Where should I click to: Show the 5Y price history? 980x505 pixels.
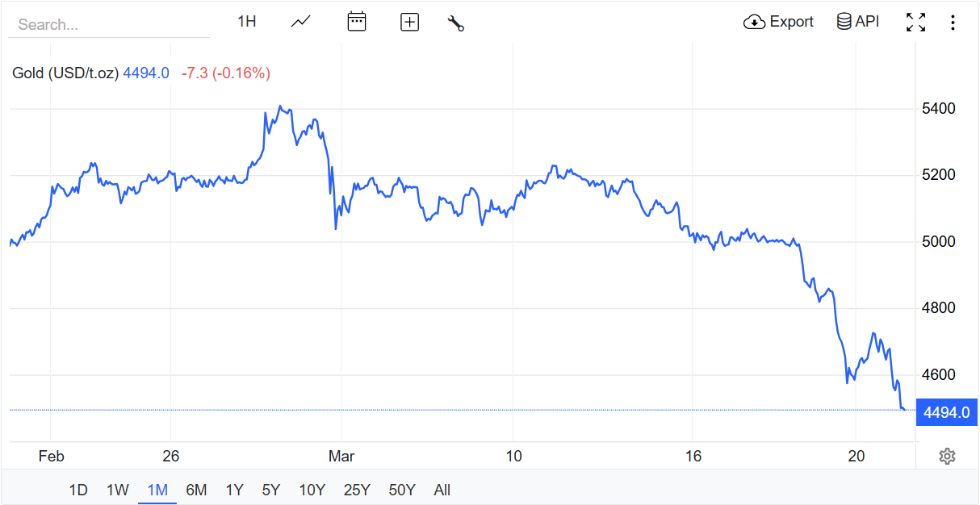point(271,490)
